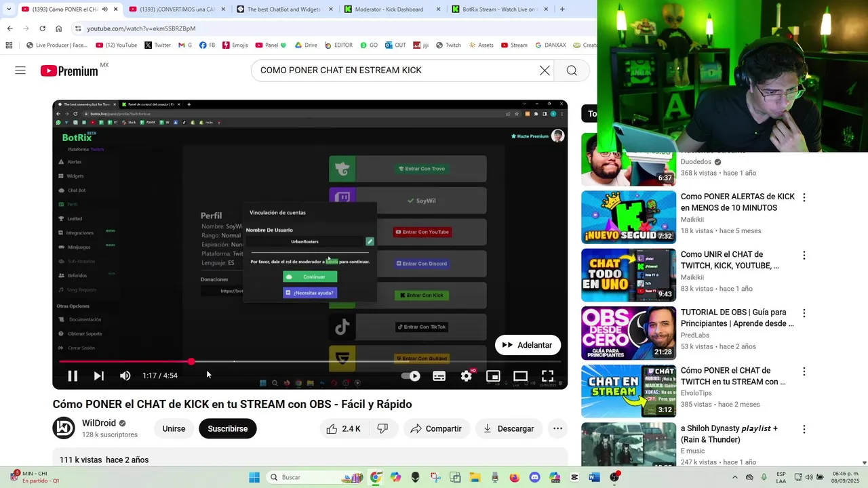Click Compartir to share video
This screenshot has width=868, height=488.
pos(436,428)
